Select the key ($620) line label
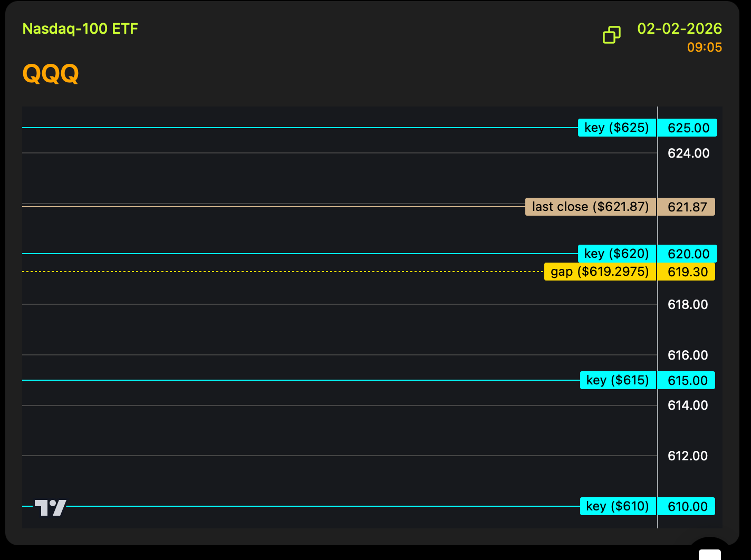Viewport: 751px width, 560px height. [x=617, y=254]
